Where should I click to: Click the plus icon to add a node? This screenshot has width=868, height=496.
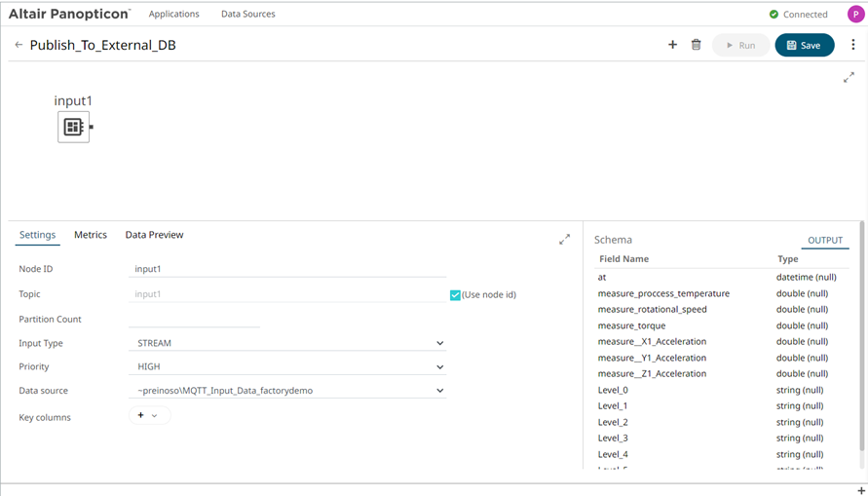pos(672,45)
